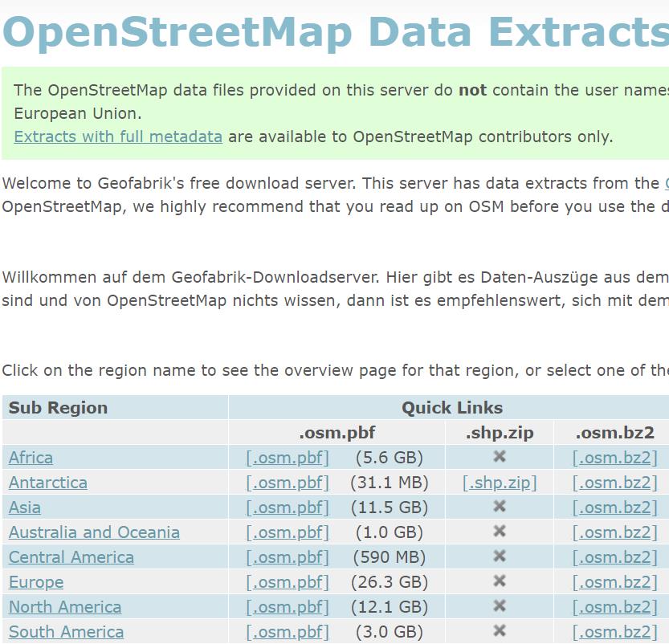The image size is (669, 644).
Task: Click the (12.1 GB) size for North America
Action: pos(389,607)
